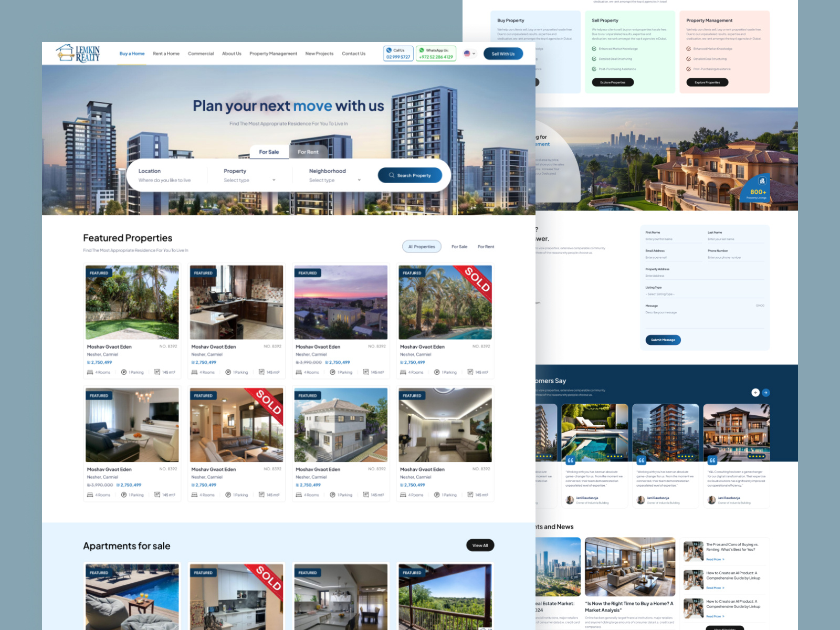Click the Email Address field

(x=674, y=257)
